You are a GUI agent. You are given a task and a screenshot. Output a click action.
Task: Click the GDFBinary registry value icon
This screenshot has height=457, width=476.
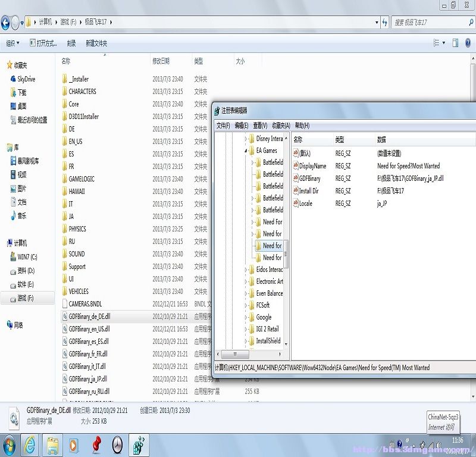[295, 179]
